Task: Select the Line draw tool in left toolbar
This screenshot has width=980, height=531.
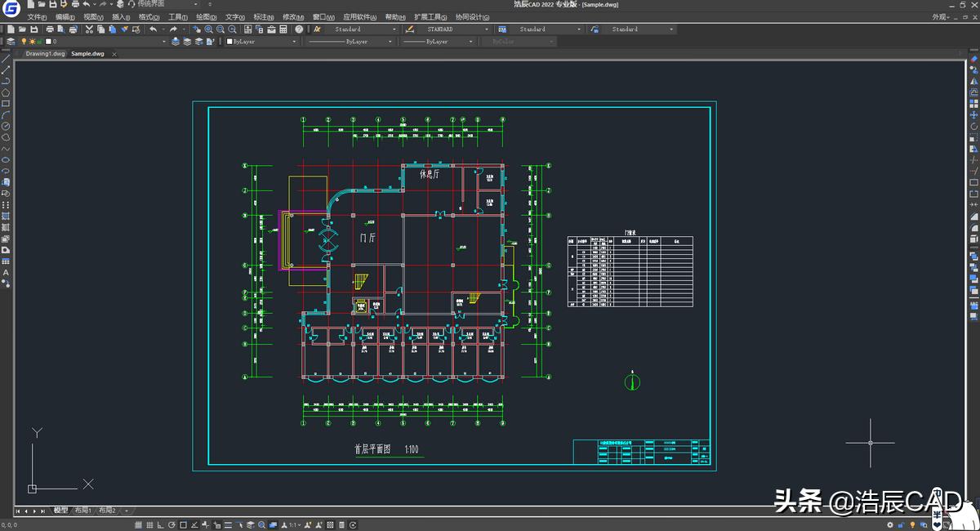Action: 6,59
